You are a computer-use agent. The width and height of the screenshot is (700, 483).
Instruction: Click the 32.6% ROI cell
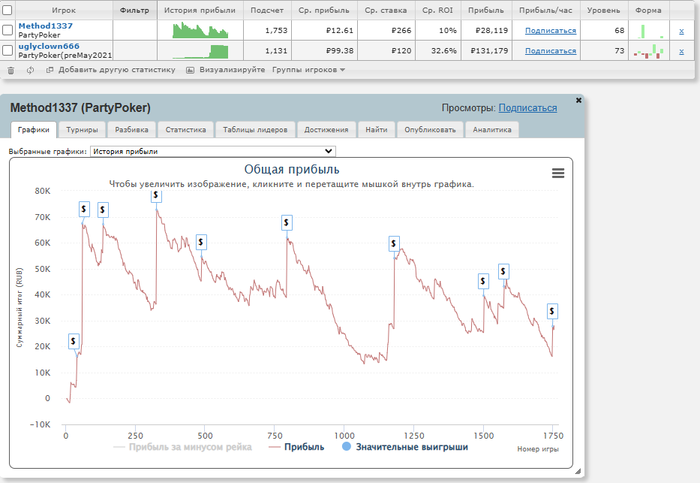point(438,51)
